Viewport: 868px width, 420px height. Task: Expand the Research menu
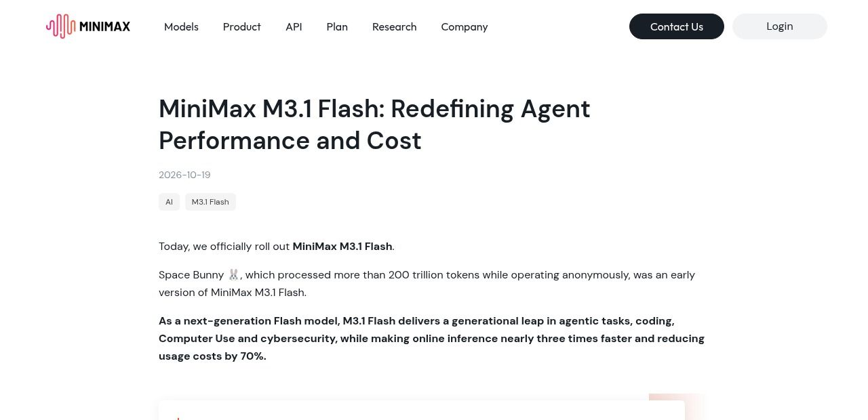pyautogui.click(x=395, y=26)
